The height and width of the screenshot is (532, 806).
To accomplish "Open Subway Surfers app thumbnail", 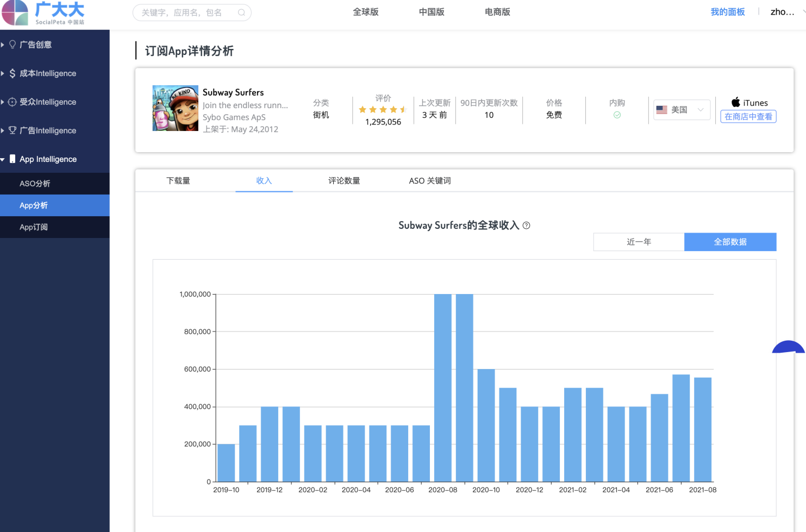I will 175,108.
